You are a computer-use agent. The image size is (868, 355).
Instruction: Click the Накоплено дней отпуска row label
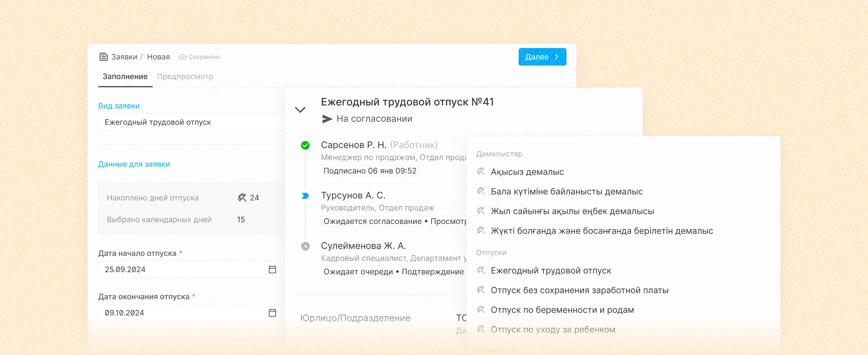pyautogui.click(x=153, y=198)
